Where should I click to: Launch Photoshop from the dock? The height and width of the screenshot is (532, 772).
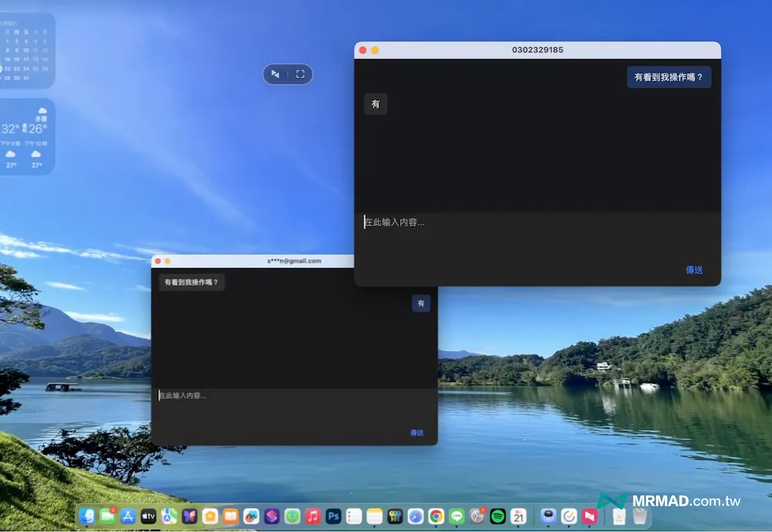[334, 517]
